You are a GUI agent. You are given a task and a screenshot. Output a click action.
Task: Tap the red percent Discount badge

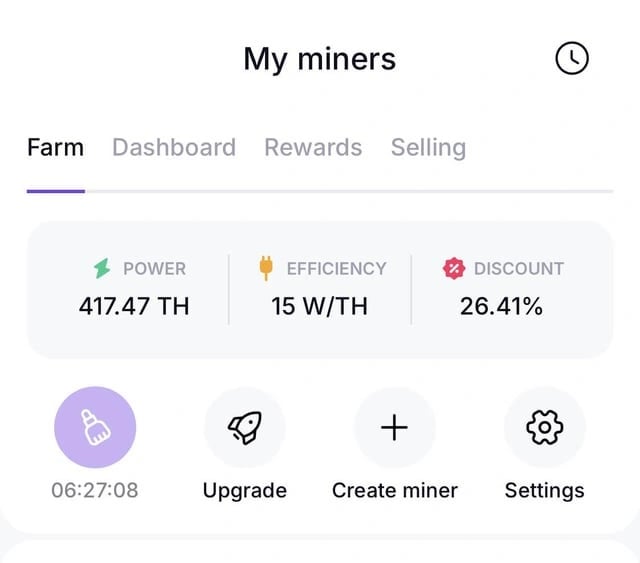(454, 268)
